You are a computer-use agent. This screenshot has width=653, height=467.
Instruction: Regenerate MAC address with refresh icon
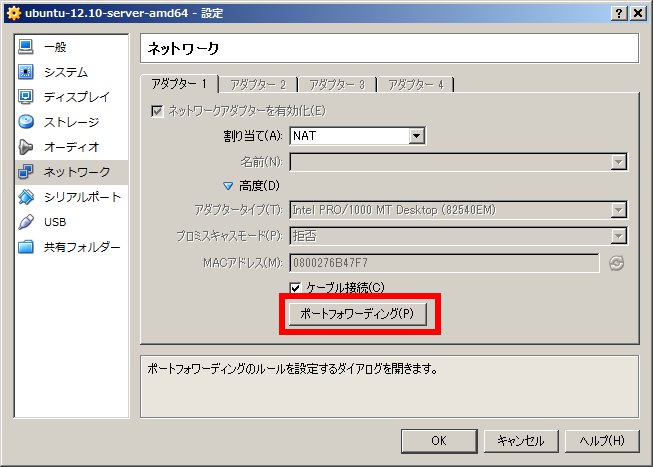pos(616,263)
